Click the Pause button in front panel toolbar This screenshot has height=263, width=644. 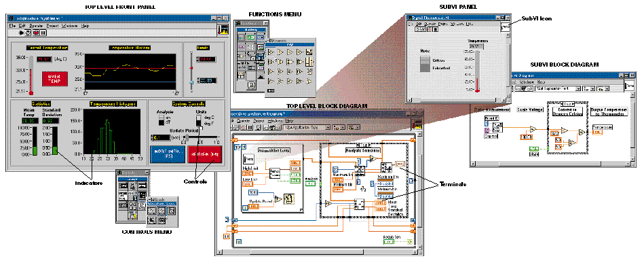click(43, 33)
